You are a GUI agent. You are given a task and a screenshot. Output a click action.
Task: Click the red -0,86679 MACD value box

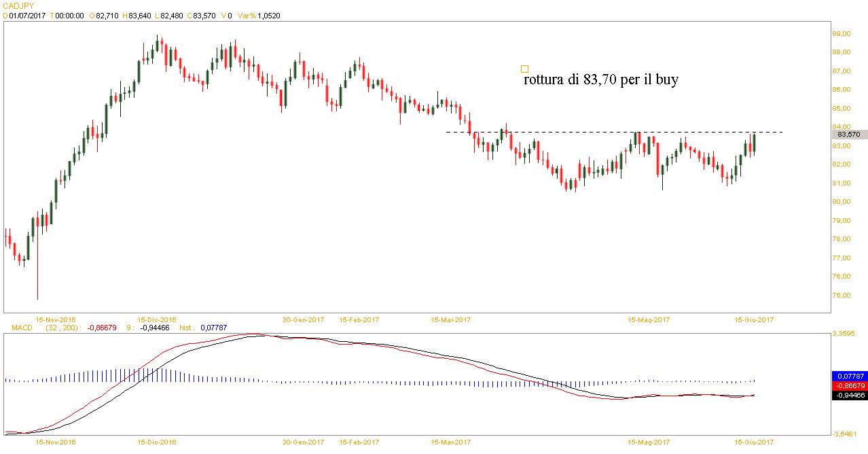(849, 385)
